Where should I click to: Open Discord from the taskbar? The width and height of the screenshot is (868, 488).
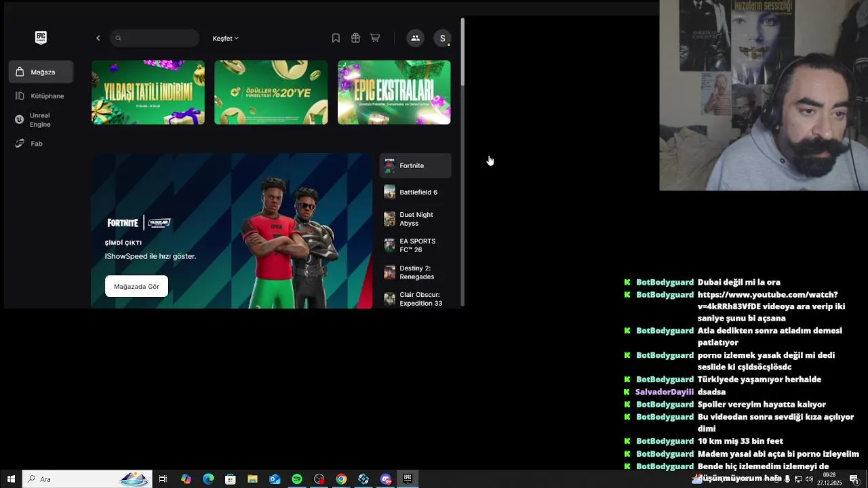(x=386, y=479)
